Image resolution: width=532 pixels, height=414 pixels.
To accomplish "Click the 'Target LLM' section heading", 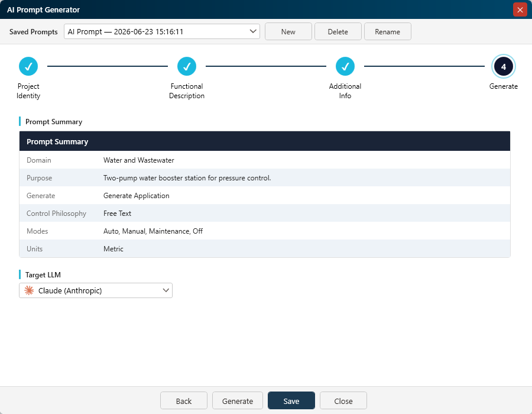I will pyautogui.click(x=43, y=275).
